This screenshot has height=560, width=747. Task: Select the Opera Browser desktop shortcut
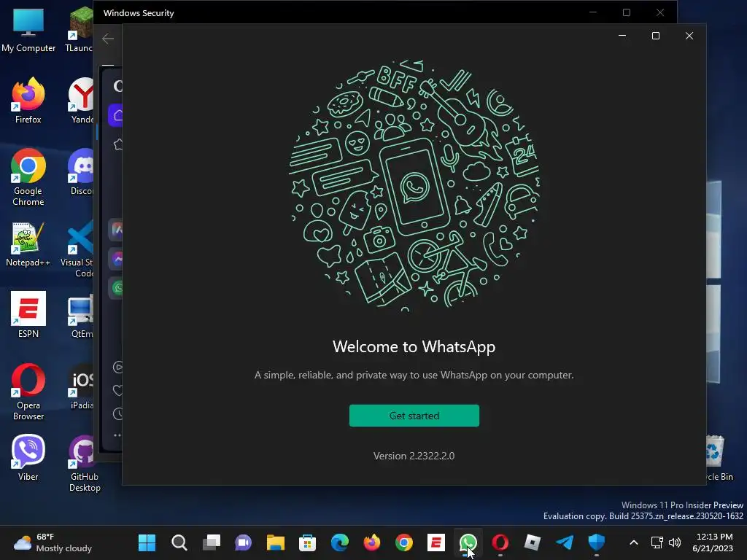pos(28,392)
